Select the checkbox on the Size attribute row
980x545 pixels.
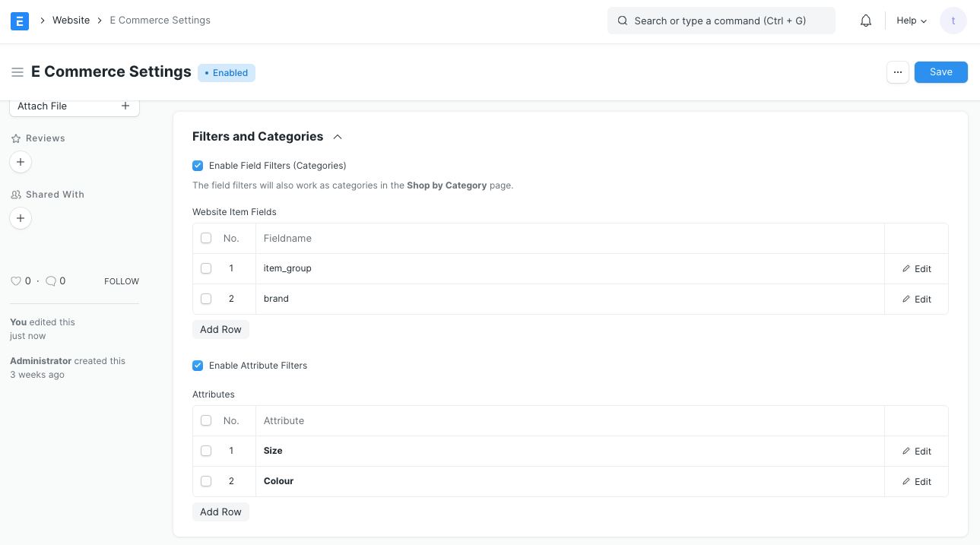click(x=206, y=451)
